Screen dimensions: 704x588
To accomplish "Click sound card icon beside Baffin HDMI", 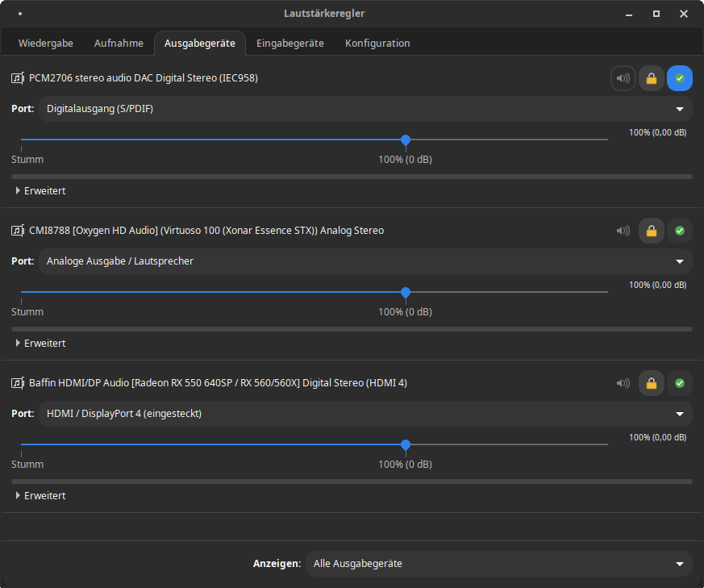I will (18, 382).
